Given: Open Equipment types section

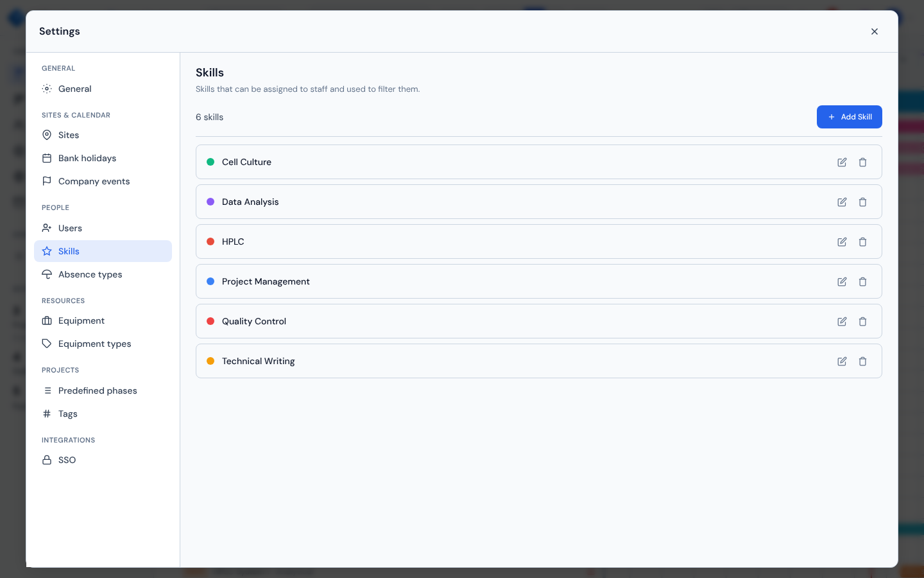Looking at the screenshot, I should [x=103, y=344].
